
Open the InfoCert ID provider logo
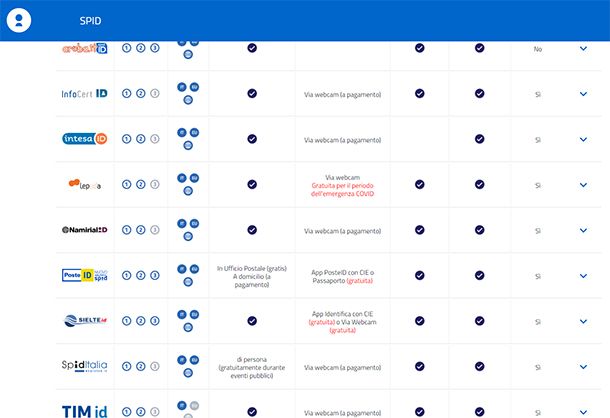(x=84, y=93)
